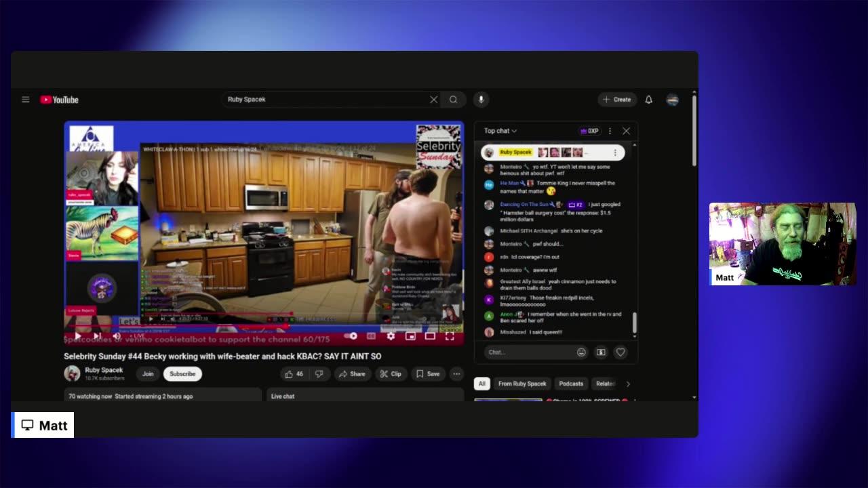Expand the Top chat dropdown

click(500, 131)
